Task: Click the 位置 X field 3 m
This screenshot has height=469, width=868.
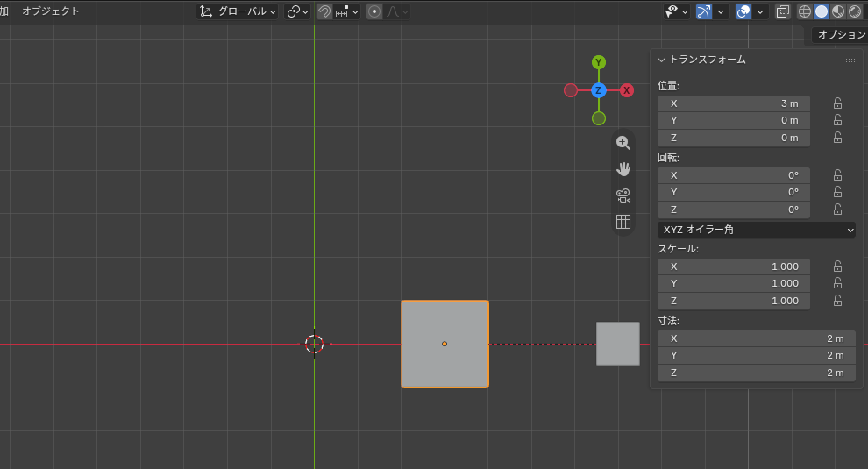Action: click(x=734, y=103)
